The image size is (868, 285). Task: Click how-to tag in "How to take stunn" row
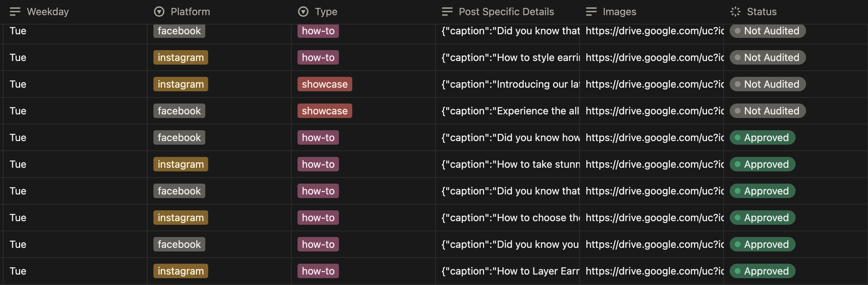318,164
